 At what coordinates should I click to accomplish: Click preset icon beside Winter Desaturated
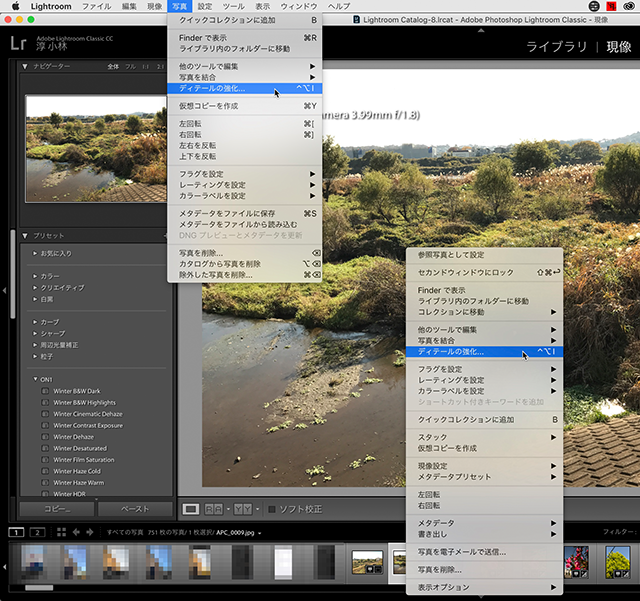click(x=45, y=448)
